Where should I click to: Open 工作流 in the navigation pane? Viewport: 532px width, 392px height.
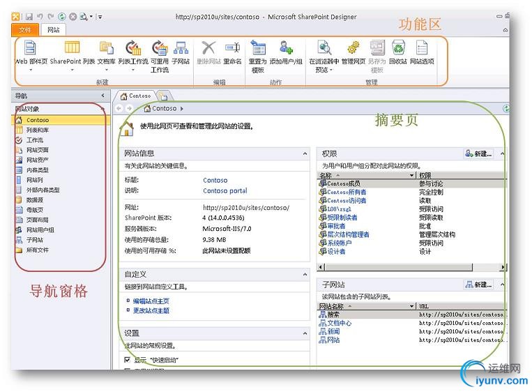[x=35, y=140]
